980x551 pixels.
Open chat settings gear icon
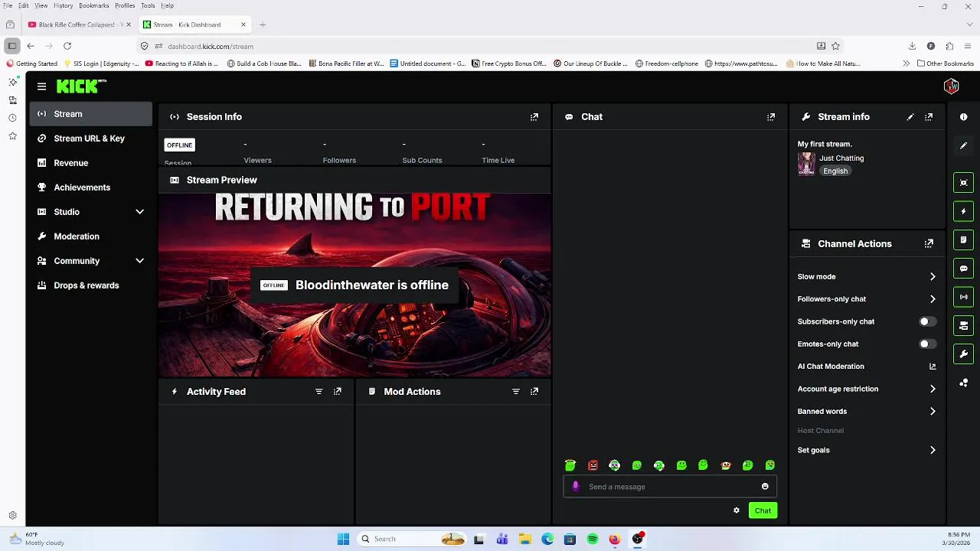pyautogui.click(x=737, y=510)
